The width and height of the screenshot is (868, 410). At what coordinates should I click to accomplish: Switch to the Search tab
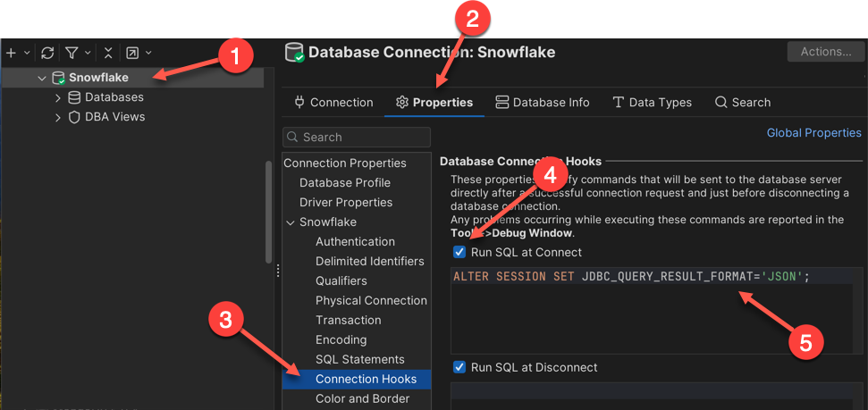(x=742, y=103)
